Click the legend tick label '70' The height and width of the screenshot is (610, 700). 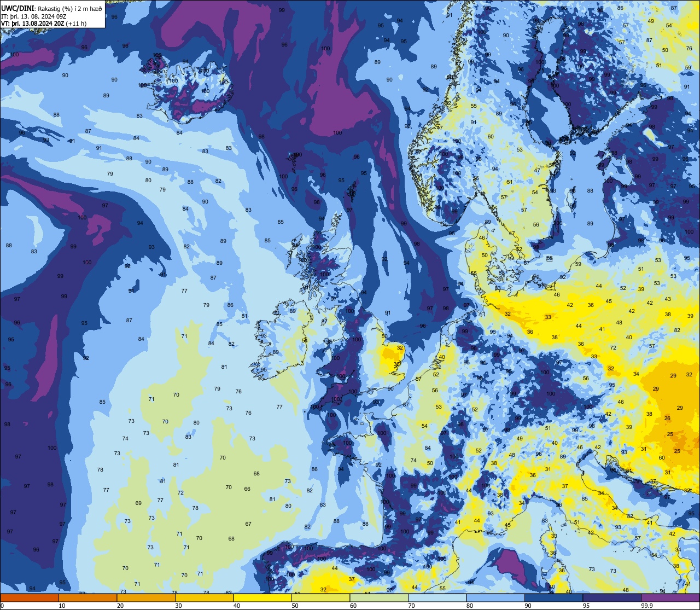point(411,606)
